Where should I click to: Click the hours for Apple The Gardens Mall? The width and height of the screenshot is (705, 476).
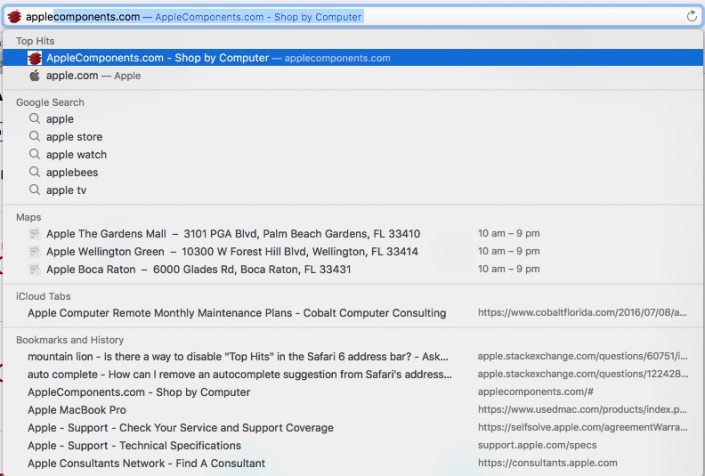tap(509, 233)
